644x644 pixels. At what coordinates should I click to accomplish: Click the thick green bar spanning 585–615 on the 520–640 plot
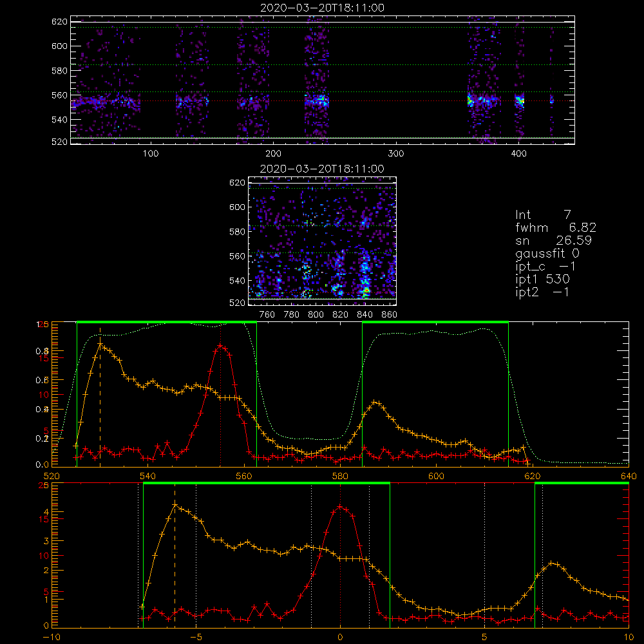pos(435,323)
